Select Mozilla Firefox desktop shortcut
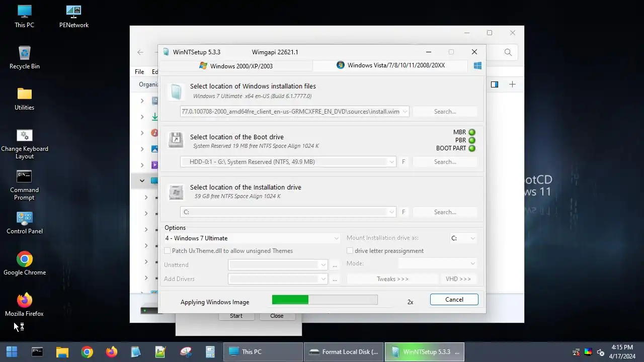 [x=24, y=305]
